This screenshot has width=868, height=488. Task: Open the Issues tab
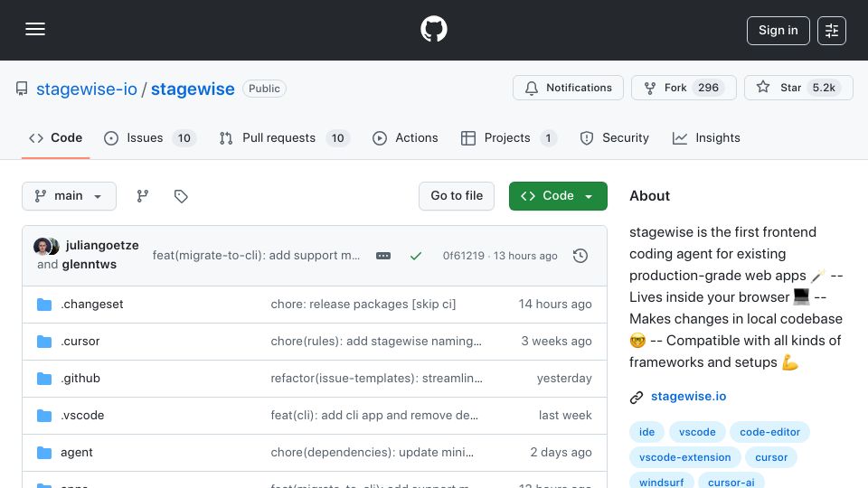[x=150, y=137]
